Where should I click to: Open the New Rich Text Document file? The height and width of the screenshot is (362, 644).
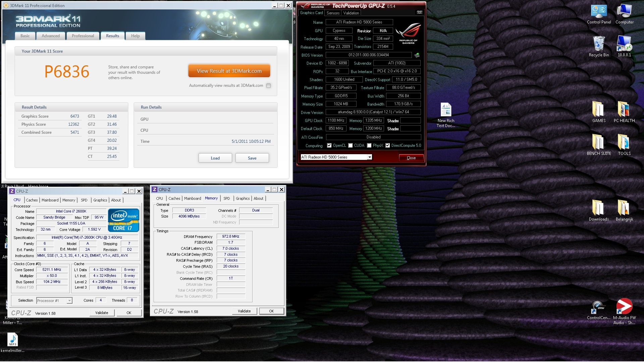click(446, 115)
